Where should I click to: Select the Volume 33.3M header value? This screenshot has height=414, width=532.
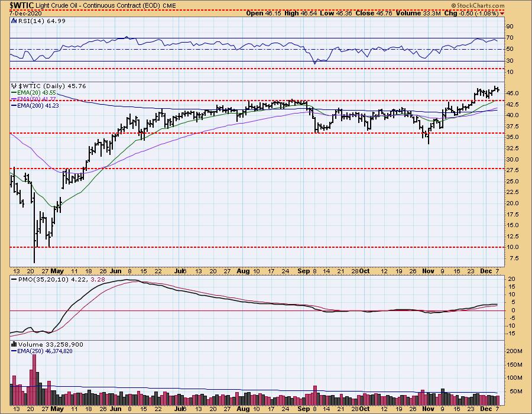(x=418, y=13)
